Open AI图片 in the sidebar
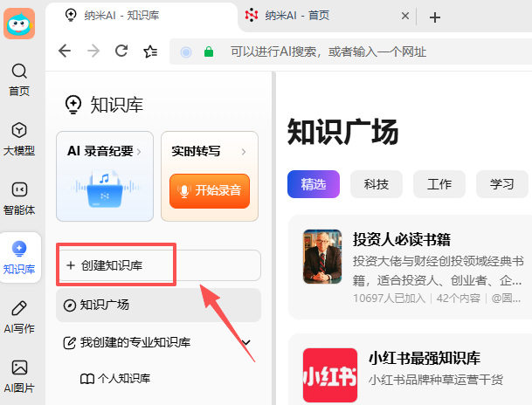 coord(19,375)
